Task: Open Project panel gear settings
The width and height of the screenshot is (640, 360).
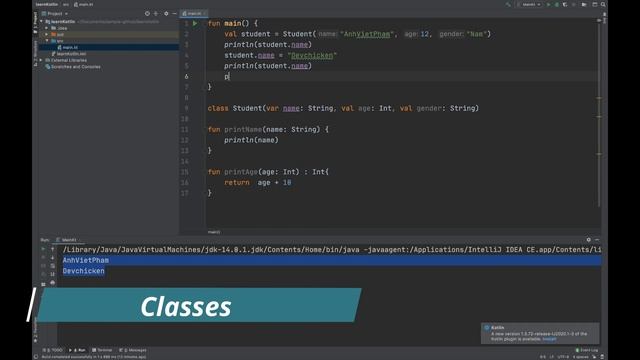Action: [166, 13]
